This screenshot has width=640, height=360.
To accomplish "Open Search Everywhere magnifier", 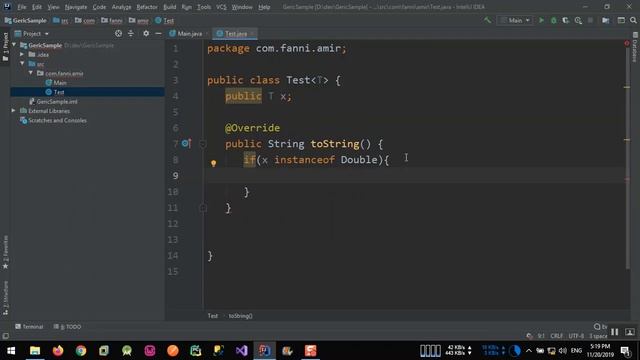I will coord(633,20).
